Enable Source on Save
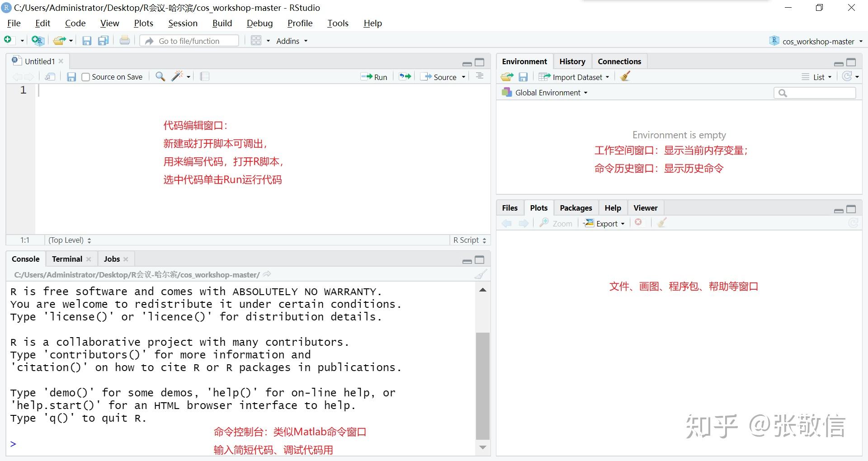Screen dimensions: 868x461 tap(85, 76)
